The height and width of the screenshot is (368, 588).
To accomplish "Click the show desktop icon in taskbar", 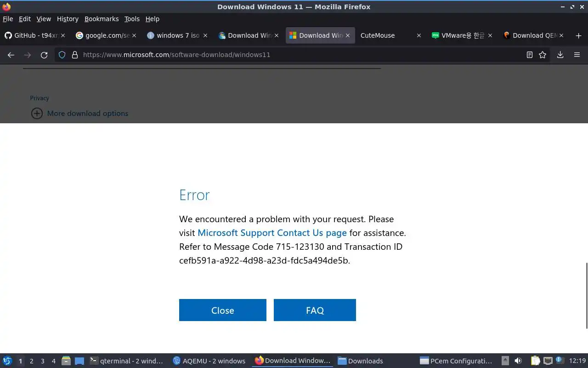I will 79,361.
